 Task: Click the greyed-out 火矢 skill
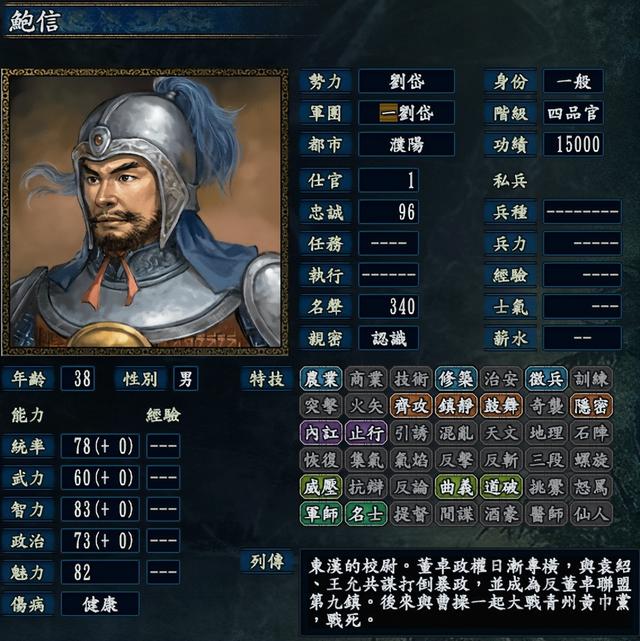366,406
